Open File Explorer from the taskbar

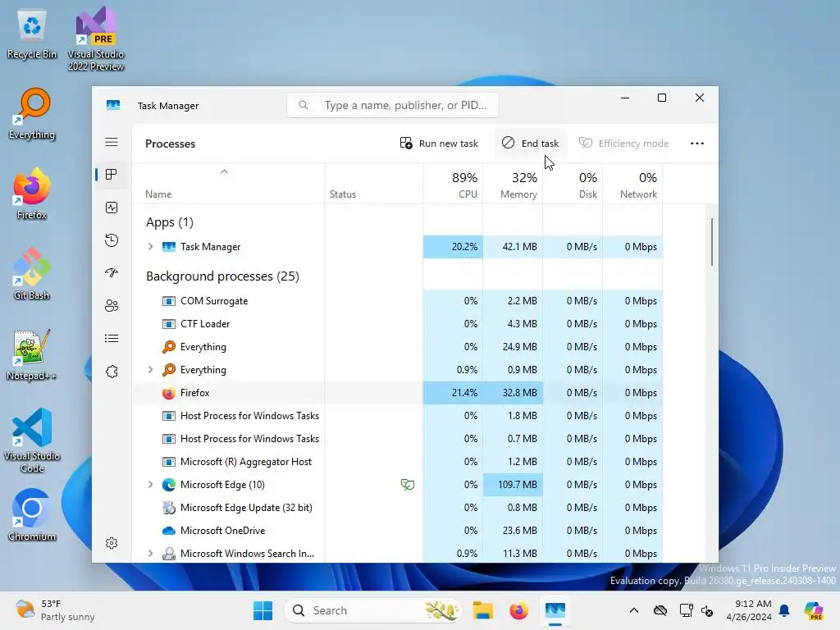[482, 610]
